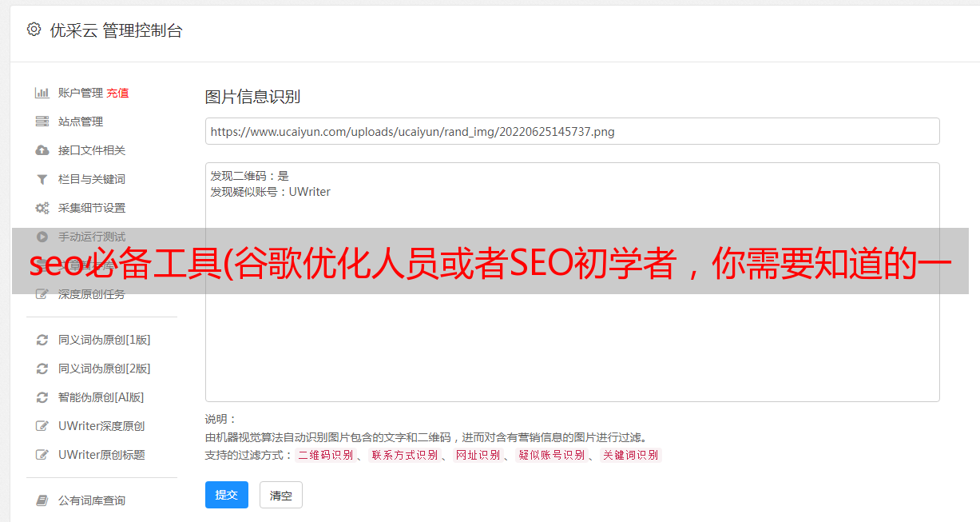This screenshot has height=522, width=980.
Task: Open 智能伪原创[AI版] tool
Action: pos(101,397)
